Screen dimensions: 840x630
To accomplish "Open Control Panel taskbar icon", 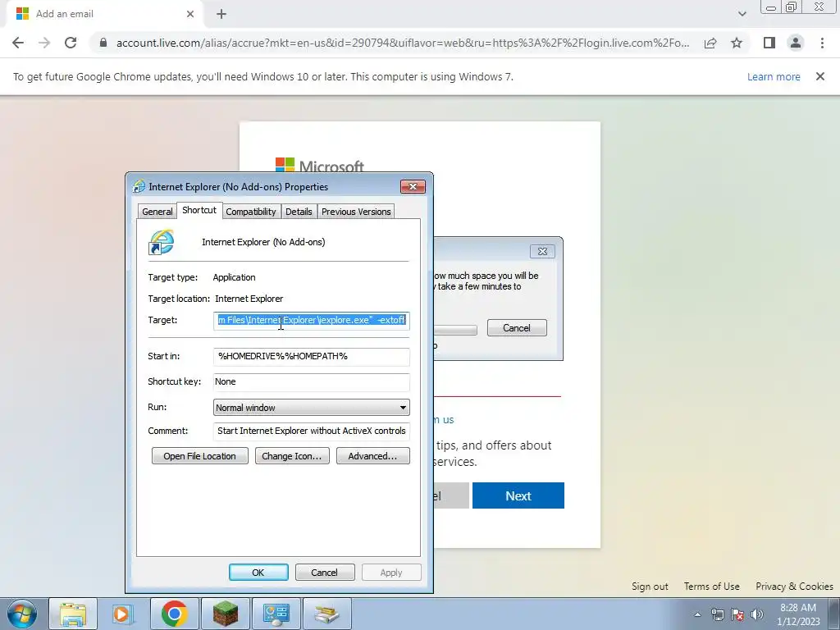I will pyautogui.click(x=276, y=614).
